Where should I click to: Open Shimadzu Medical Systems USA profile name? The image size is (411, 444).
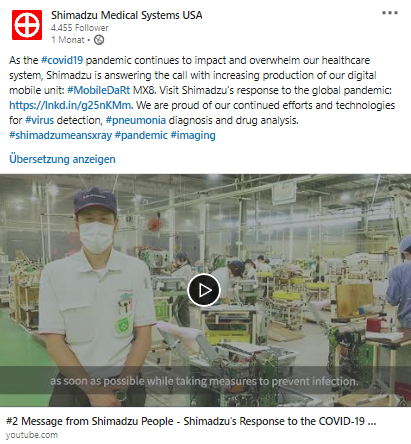point(127,15)
